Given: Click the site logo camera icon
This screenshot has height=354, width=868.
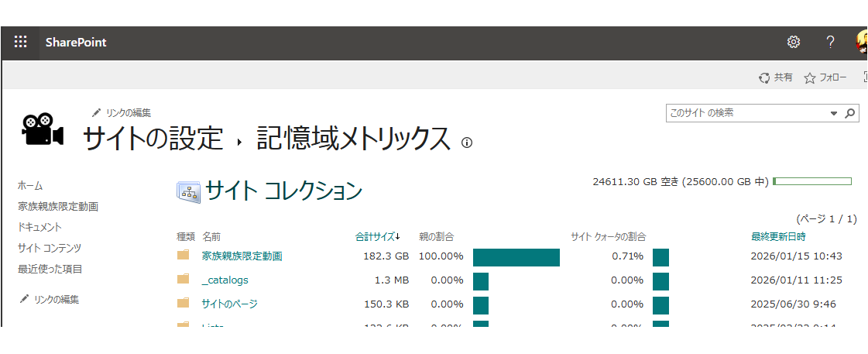Looking at the screenshot, I should tap(42, 129).
